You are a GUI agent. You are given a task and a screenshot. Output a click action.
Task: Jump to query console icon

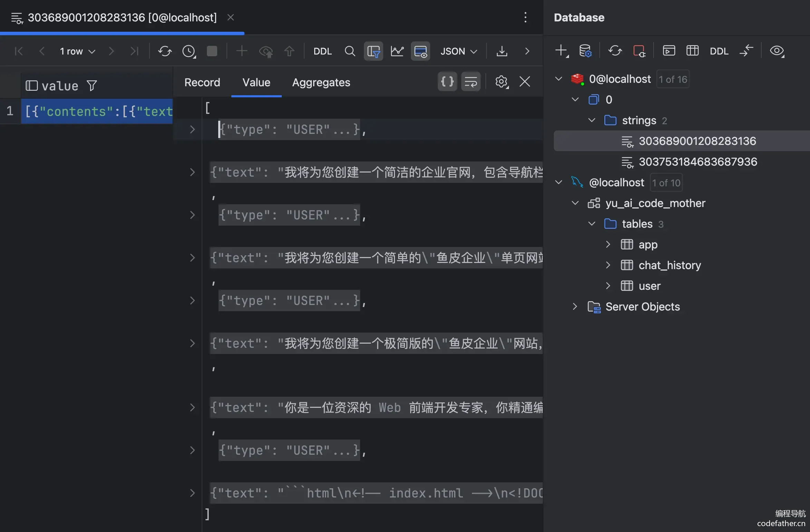[669, 51]
